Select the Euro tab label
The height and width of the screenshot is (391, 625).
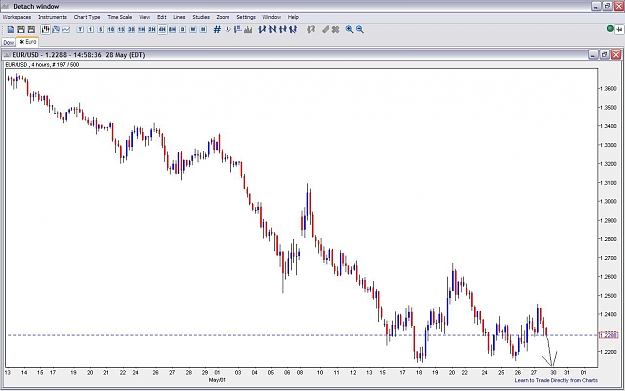(31, 42)
